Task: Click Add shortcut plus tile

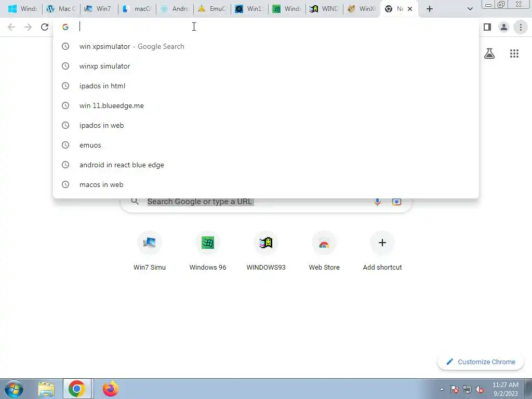Action: tap(382, 251)
